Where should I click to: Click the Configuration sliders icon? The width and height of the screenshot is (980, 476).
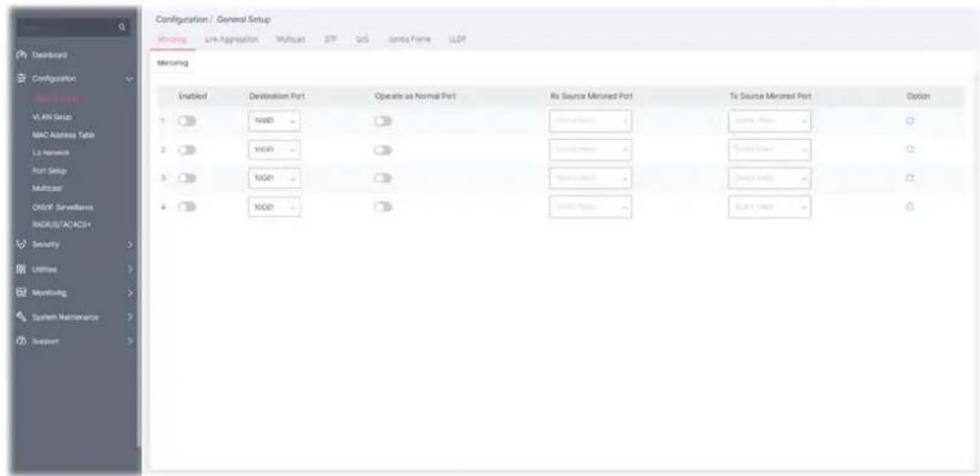(20, 79)
